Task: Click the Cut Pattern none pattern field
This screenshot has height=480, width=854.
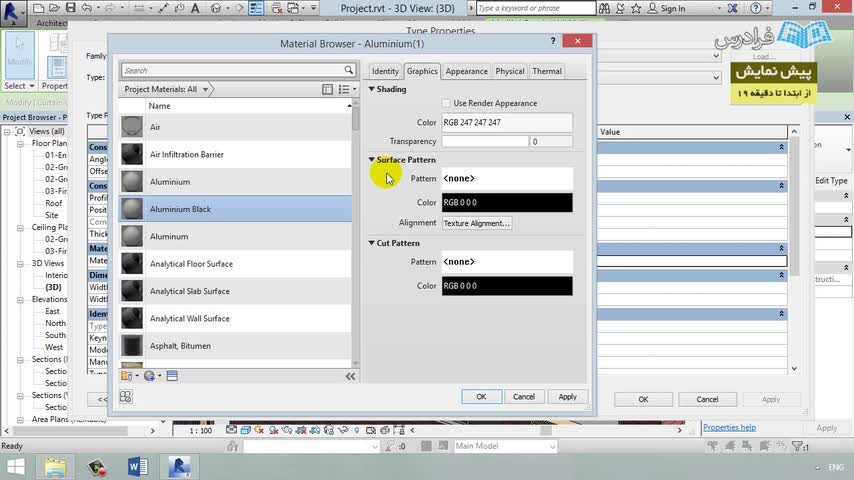Action: [507, 262]
